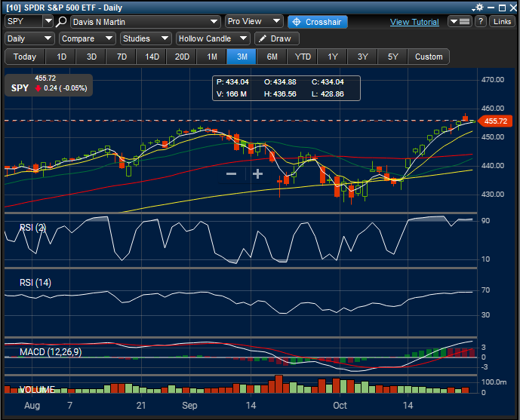Image resolution: width=520 pixels, height=420 pixels.
Task: Select the 20D range tab
Action: 182,57
